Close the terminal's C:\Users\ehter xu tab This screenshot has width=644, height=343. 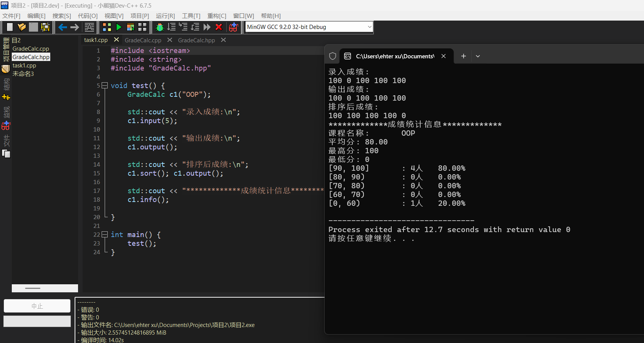tap(443, 56)
